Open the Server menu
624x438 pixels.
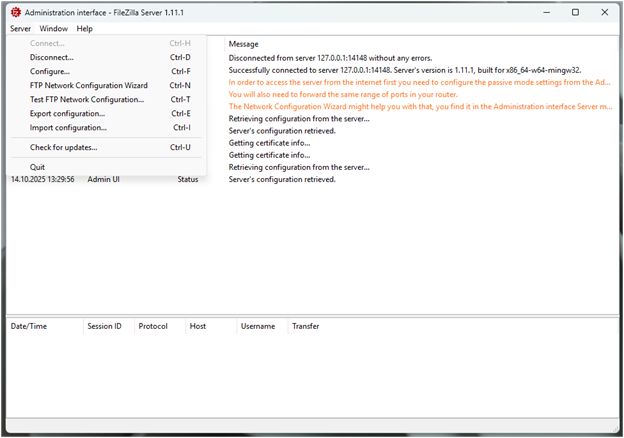click(x=20, y=29)
